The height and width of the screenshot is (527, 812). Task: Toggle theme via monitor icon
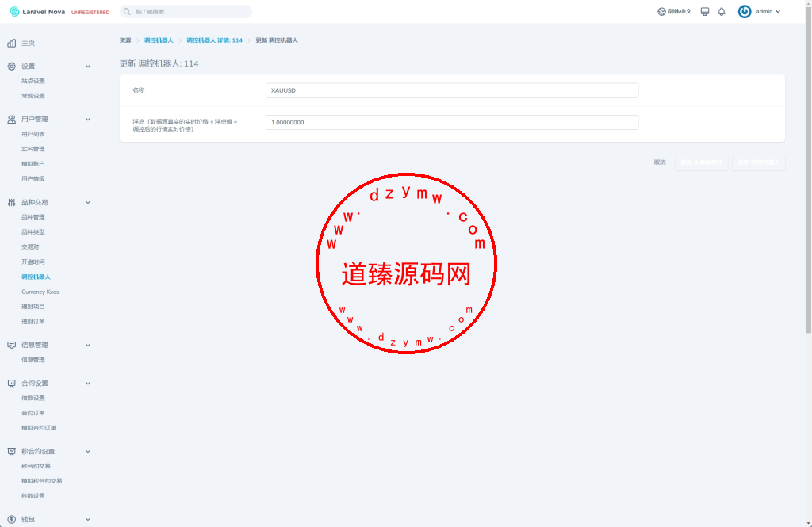(705, 11)
